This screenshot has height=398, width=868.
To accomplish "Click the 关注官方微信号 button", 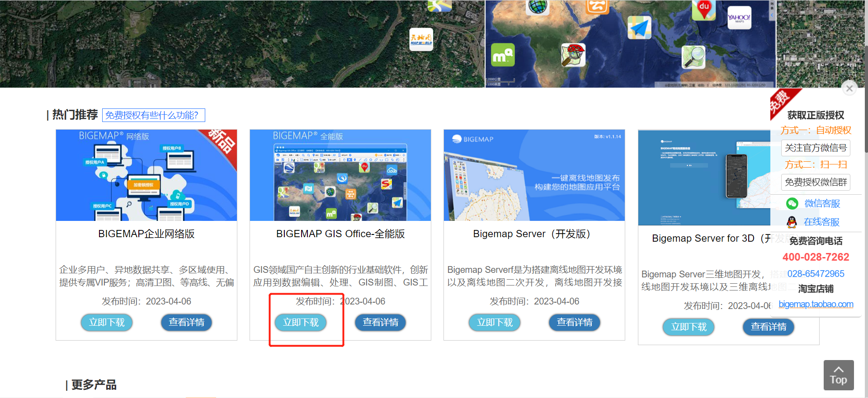I will click(x=816, y=148).
